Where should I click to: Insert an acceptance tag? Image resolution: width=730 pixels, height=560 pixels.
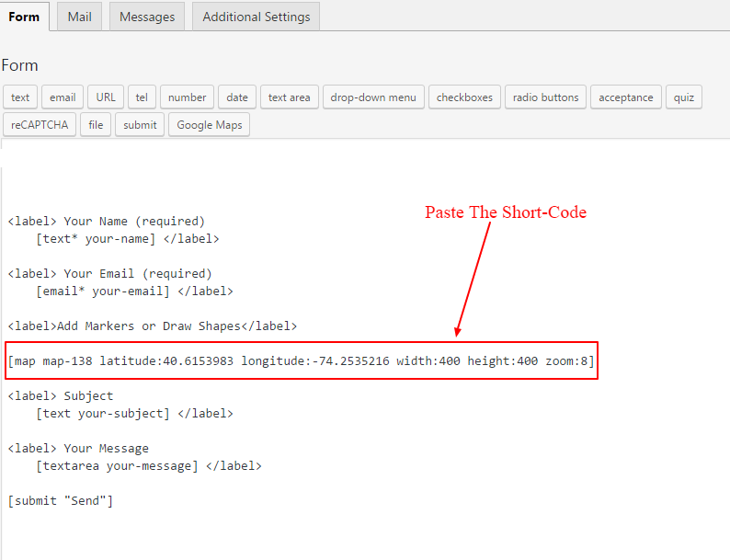[x=626, y=97]
